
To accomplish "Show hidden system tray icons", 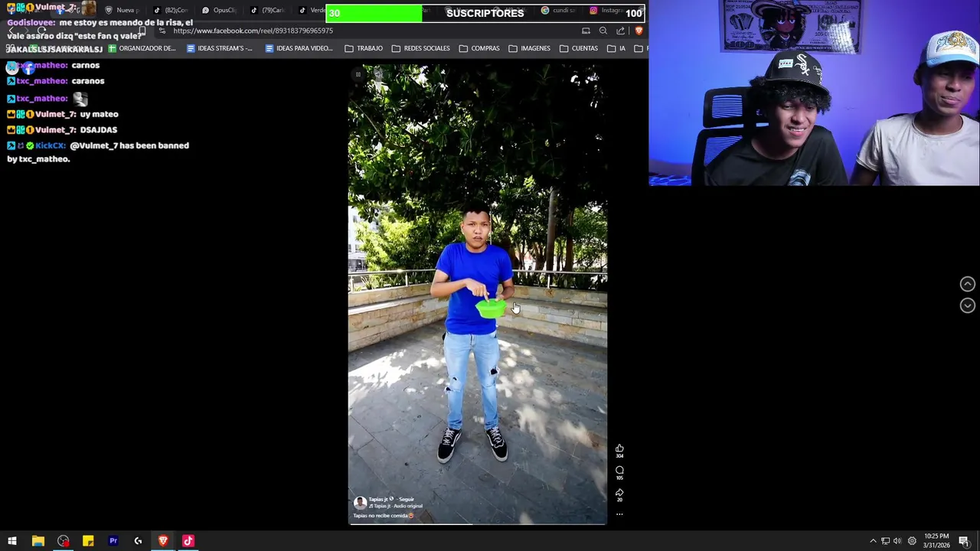I will point(873,541).
